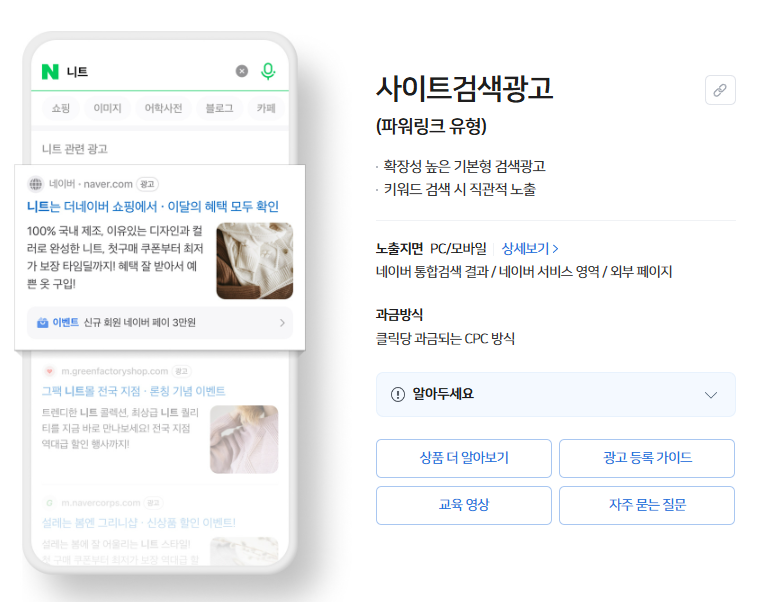The width and height of the screenshot is (769, 602).
Task: Switch to the 이미지 tab
Action: coord(107,108)
